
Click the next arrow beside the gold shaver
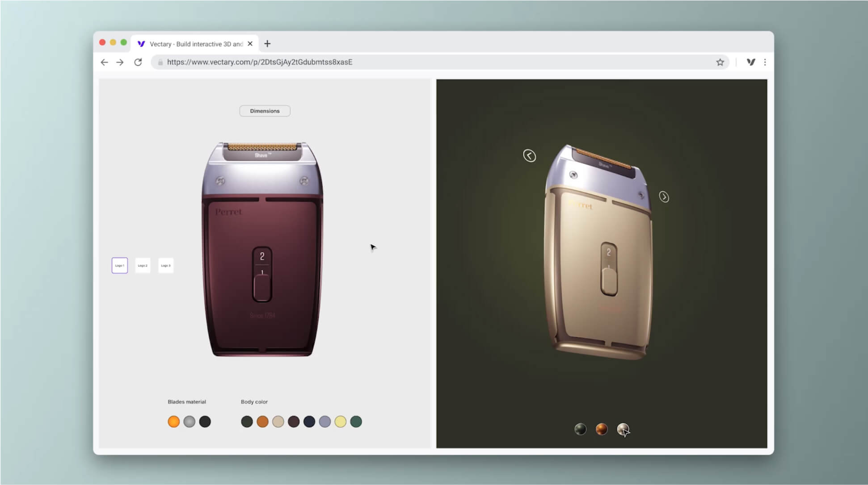coord(664,197)
